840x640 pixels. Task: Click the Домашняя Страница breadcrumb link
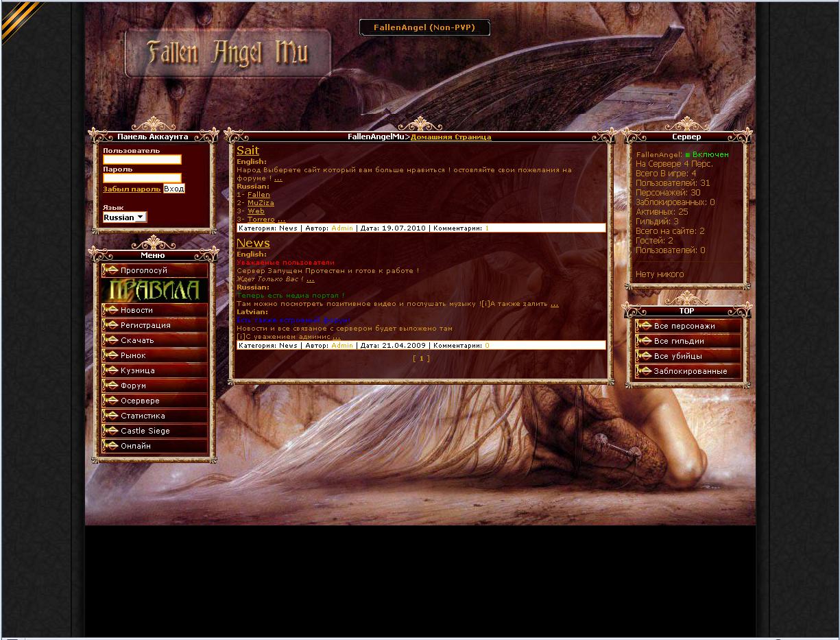[451, 137]
